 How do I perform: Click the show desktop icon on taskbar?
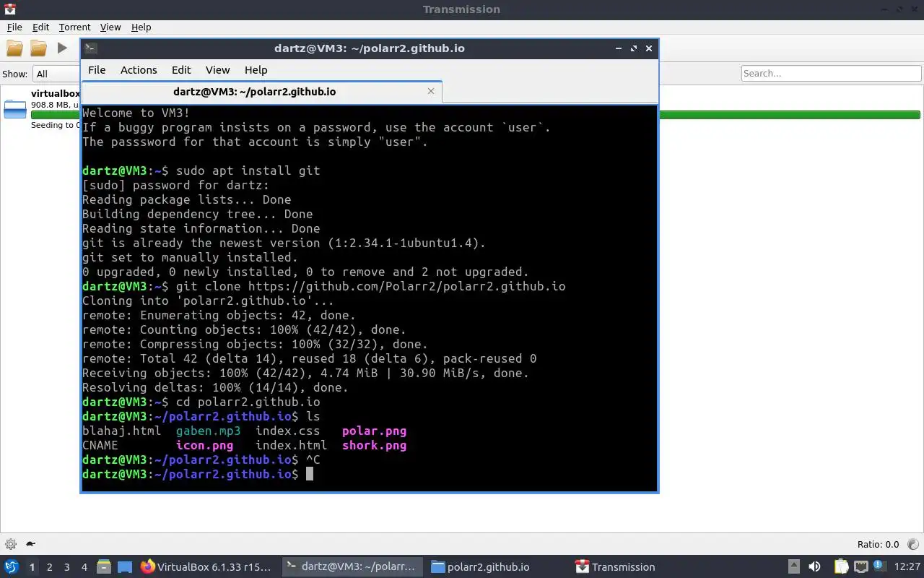(x=125, y=567)
